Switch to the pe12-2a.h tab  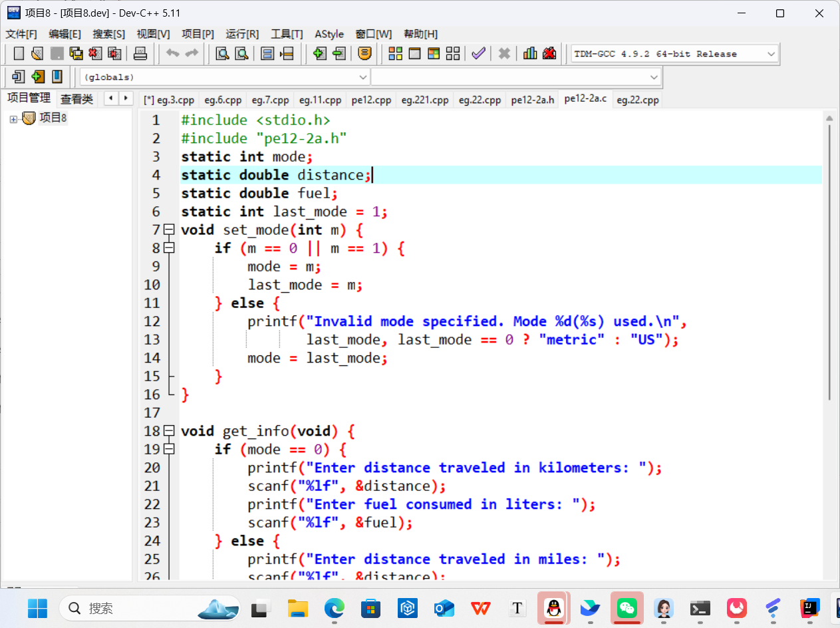532,100
